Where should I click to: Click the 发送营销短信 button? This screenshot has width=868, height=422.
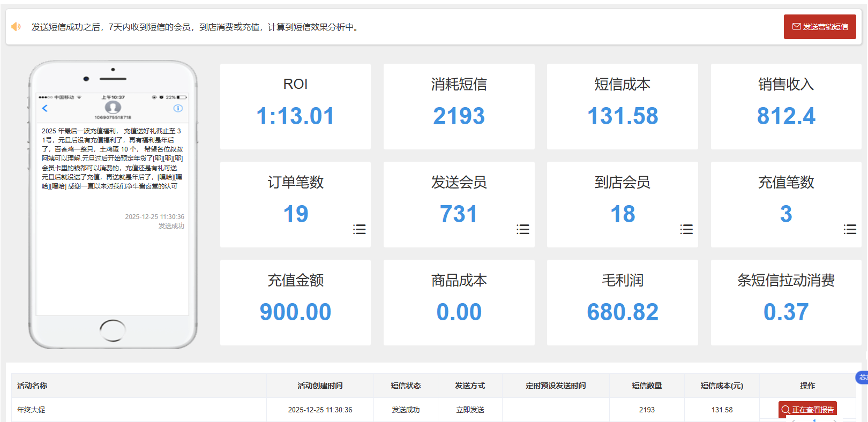pos(820,27)
